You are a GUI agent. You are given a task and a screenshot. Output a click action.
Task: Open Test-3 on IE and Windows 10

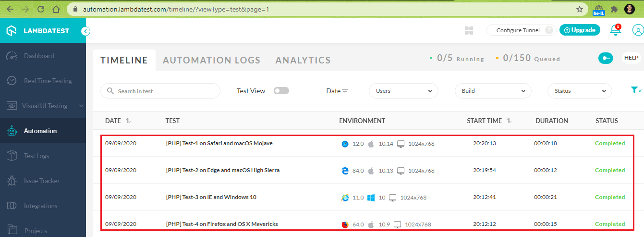coord(211,197)
